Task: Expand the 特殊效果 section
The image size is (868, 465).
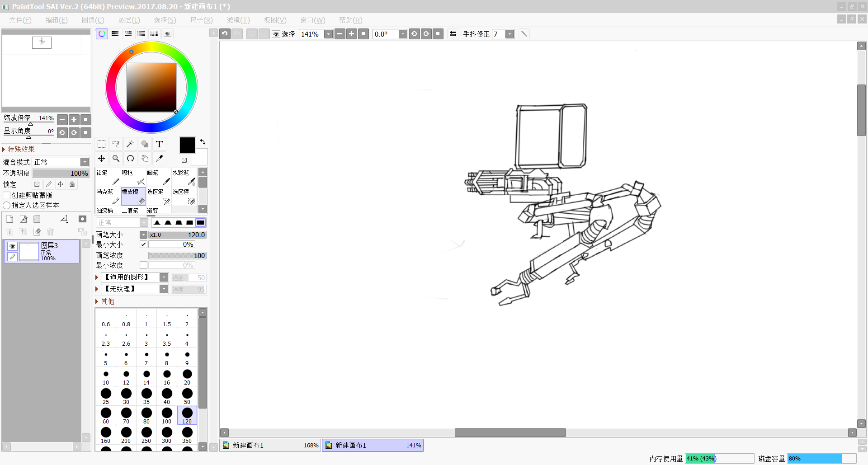Action: [x=4, y=149]
